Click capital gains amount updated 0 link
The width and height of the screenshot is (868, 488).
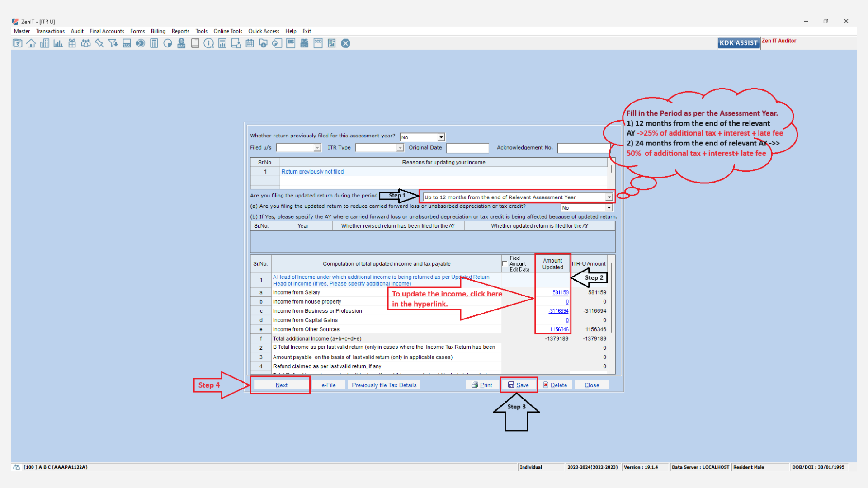point(567,320)
